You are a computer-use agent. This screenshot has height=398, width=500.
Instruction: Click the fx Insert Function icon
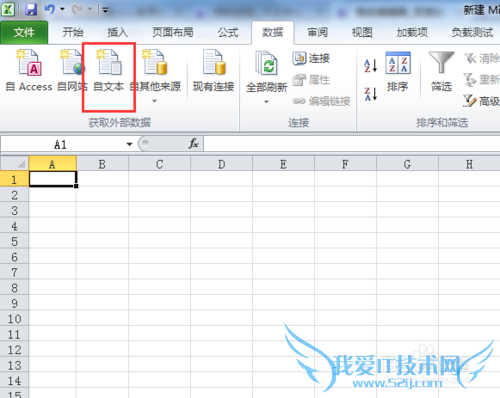click(194, 144)
